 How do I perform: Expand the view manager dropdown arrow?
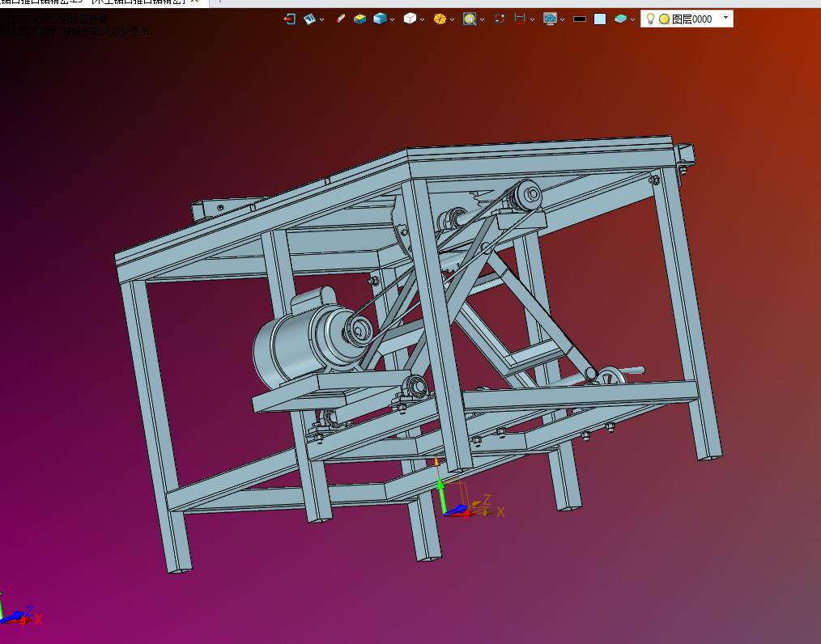click(321, 20)
